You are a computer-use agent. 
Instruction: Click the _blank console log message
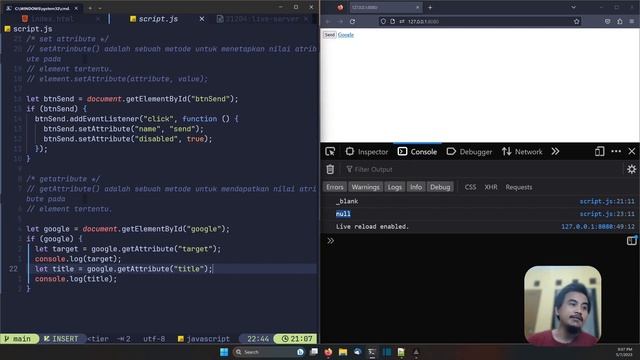click(347, 201)
